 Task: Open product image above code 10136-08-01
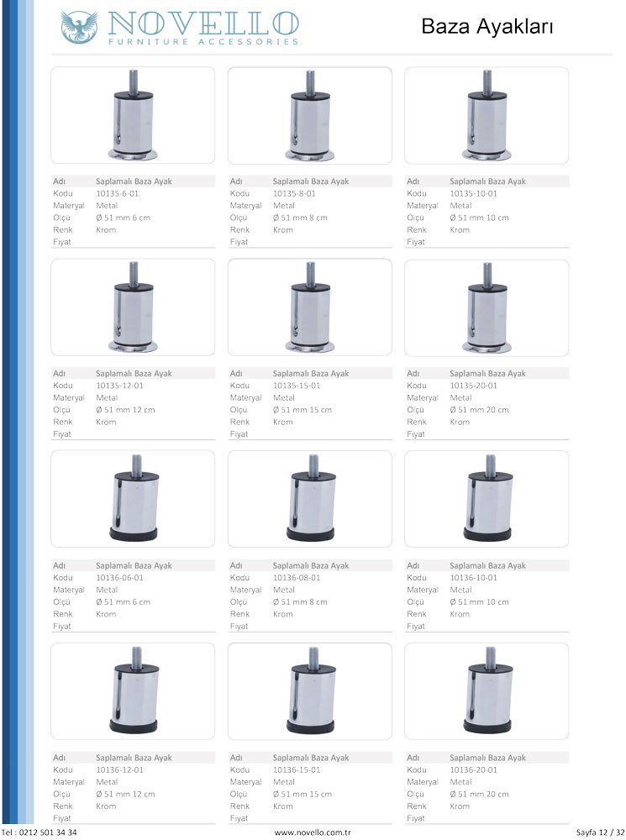[310, 499]
